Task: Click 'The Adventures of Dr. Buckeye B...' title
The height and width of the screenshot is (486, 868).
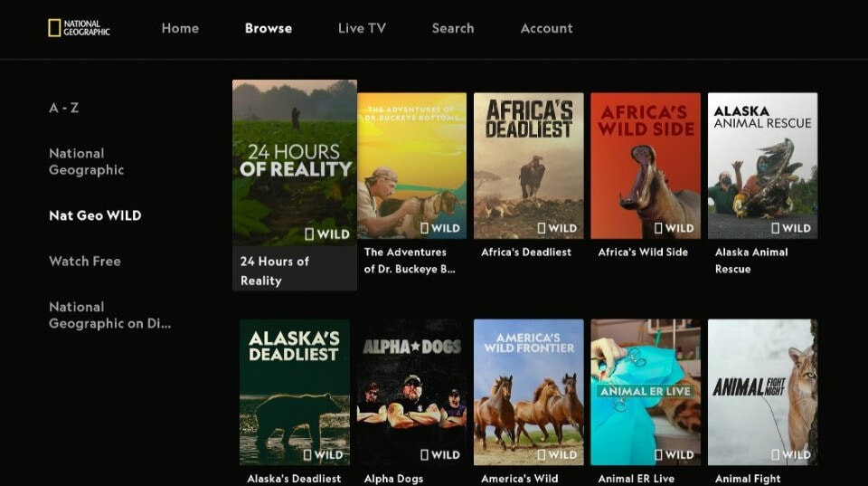Action: [410, 261]
